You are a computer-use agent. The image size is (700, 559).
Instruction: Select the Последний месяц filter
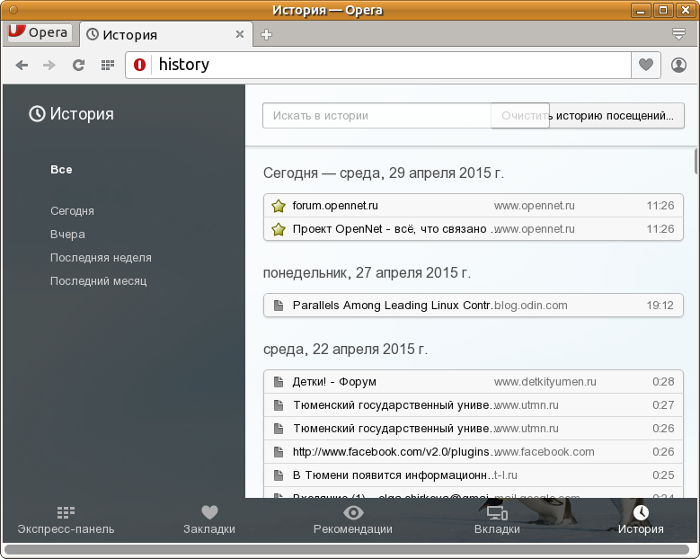pos(98,281)
